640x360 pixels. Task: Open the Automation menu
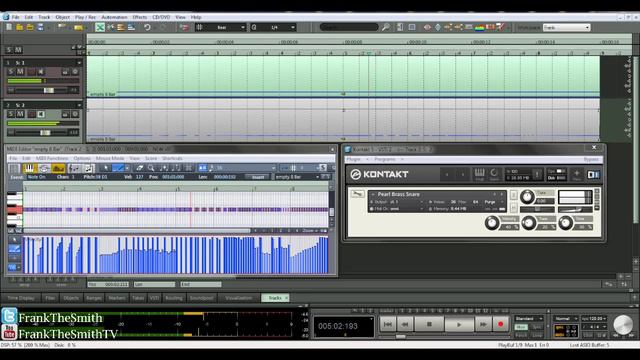click(x=114, y=17)
